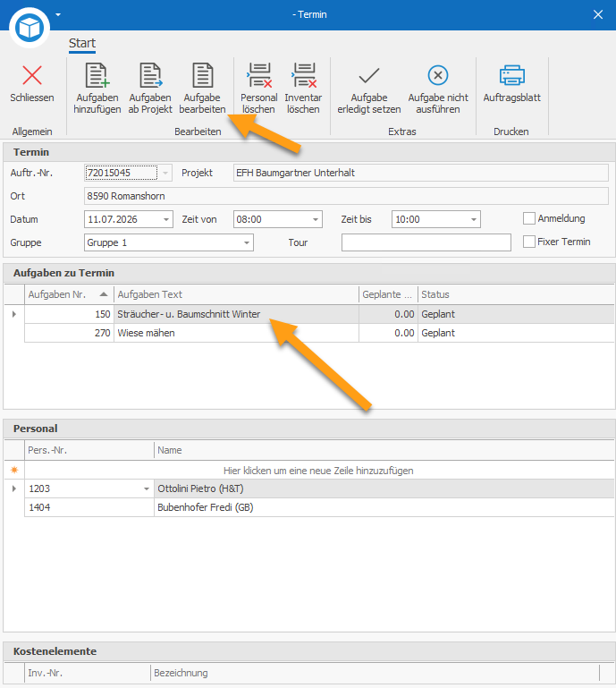616x688 pixels.
Task: Click the Projekt field EFH Baumgartner Unterhalt
Action: pos(421,173)
